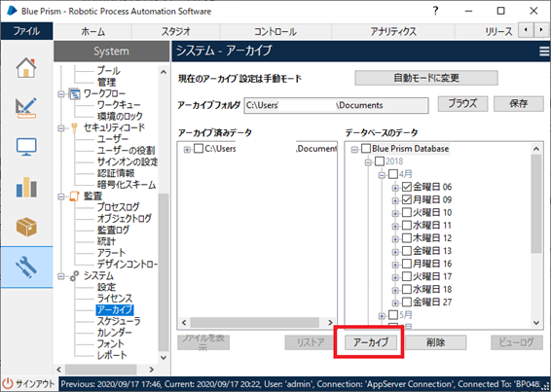Select 認証情報 in the tree
The width and height of the screenshot is (551, 392).
pos(116,173)
